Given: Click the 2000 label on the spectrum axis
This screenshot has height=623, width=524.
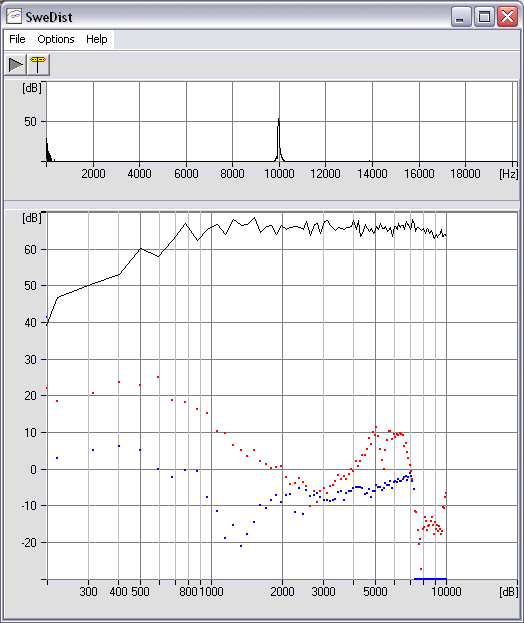Looking at the screenshot, I should 93,174.
